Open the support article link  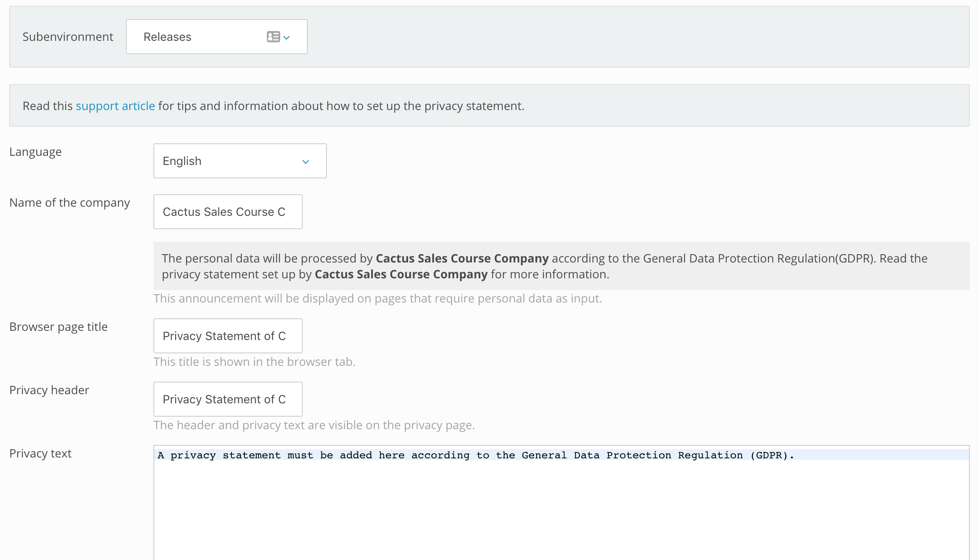click(115, 106)
